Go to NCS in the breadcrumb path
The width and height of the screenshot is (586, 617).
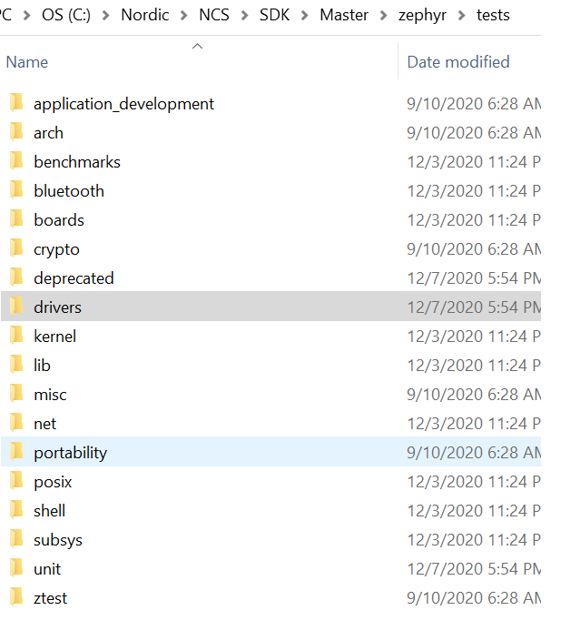214,15
